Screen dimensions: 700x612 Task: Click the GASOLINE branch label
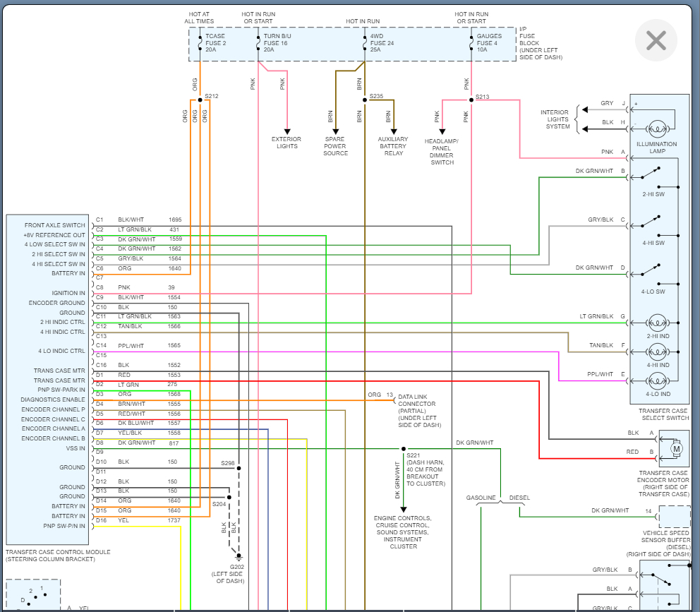tap(481, 498)
